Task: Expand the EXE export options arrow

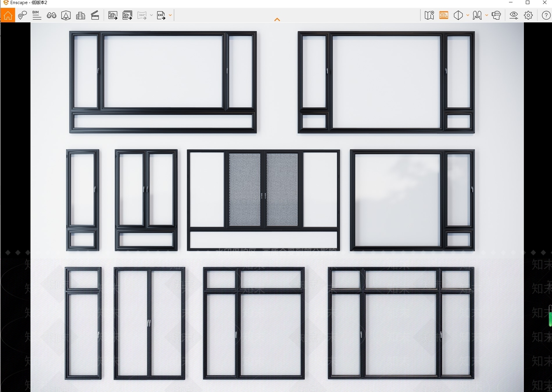Action: pyautogui.click(x=170, y=15)
